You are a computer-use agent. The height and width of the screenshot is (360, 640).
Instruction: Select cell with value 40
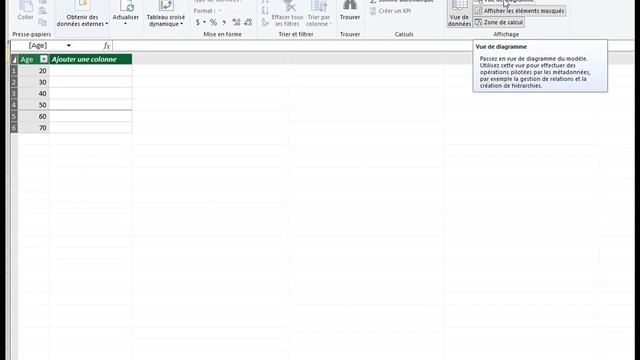click(x=33, y=93)
